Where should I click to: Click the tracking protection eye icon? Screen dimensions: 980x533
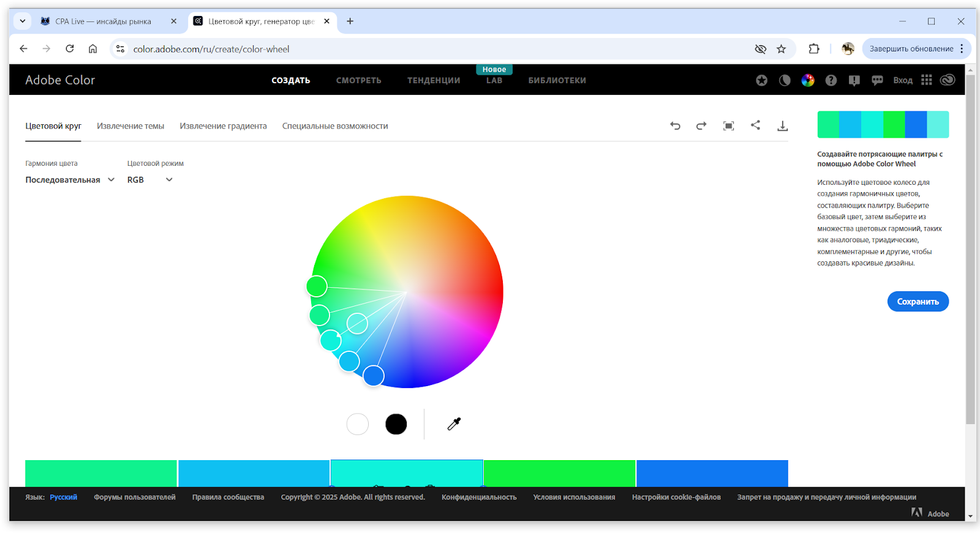click(x=760, y=49)
